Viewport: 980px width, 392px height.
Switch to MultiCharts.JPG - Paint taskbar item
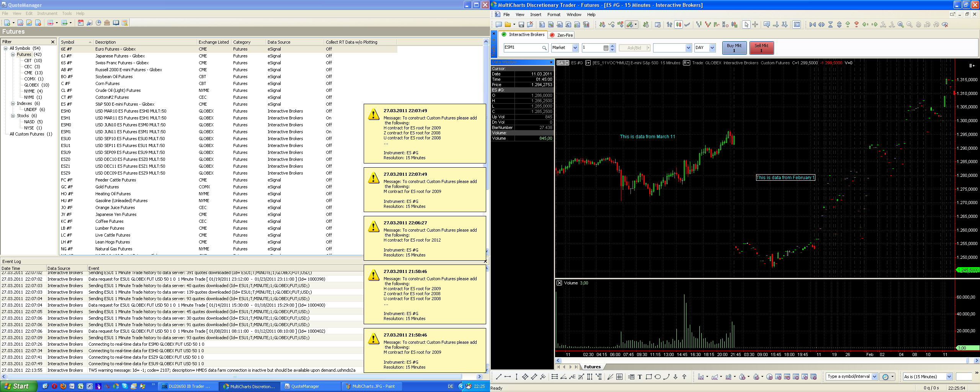(371, 386)
